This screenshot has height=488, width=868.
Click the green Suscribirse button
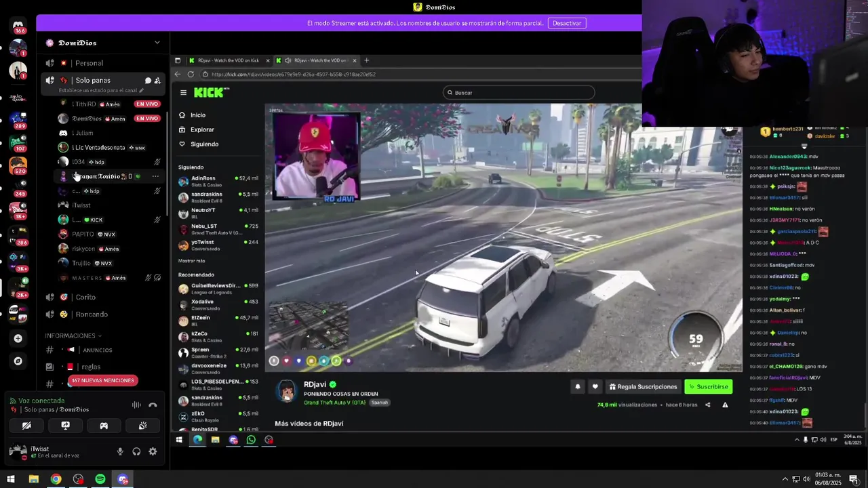[x=709, y=386]
